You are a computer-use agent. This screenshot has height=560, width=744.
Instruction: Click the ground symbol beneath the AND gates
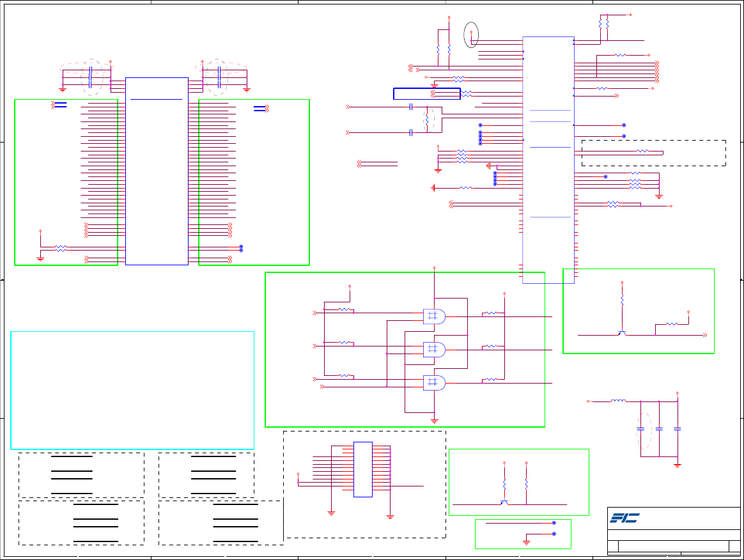click(434, 421)
